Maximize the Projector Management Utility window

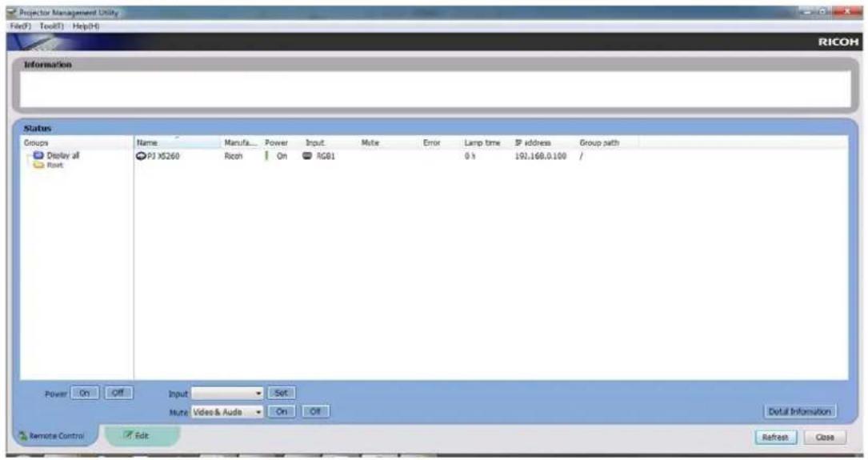pyautogui.click(x=823, y=12)
